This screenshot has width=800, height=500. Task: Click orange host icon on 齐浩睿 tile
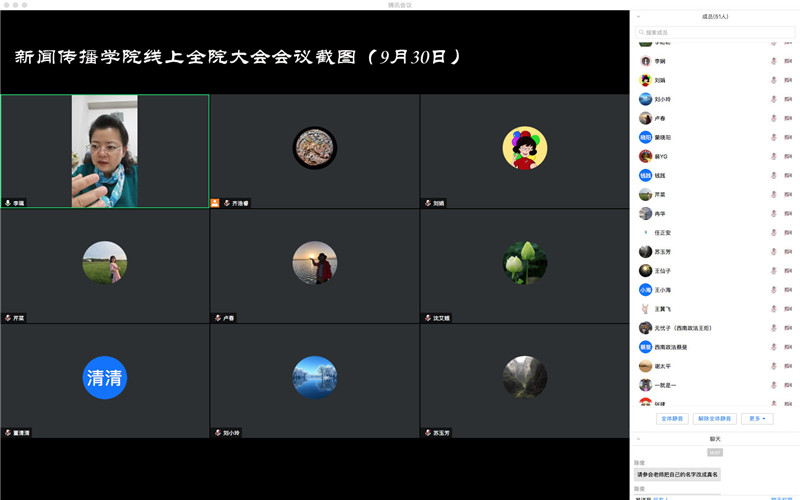click(215, 203)
